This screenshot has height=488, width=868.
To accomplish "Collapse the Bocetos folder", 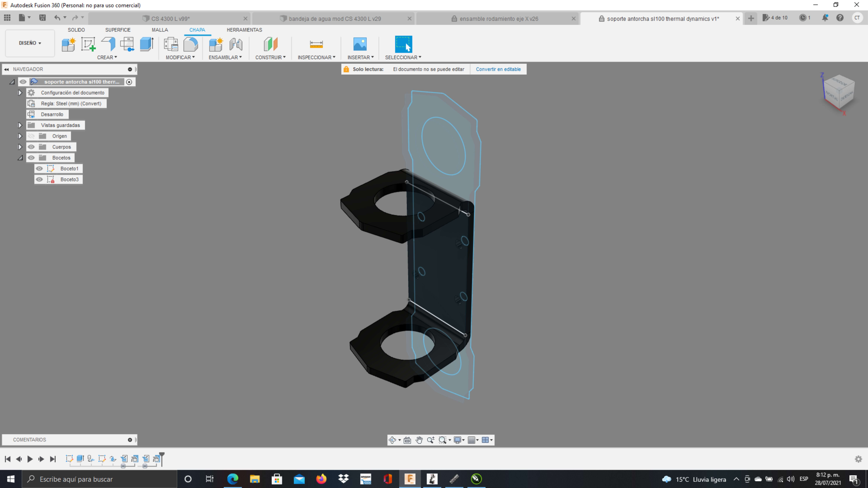I will point(20,158).
